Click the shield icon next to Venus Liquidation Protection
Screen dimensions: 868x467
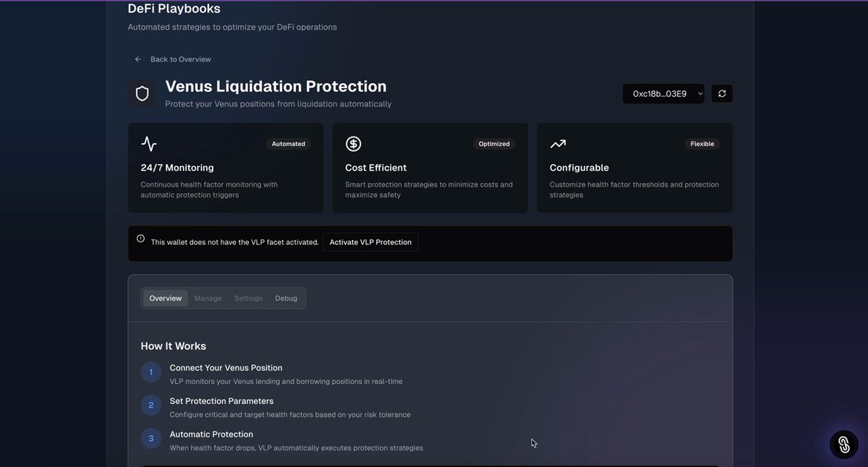[142, 94]
